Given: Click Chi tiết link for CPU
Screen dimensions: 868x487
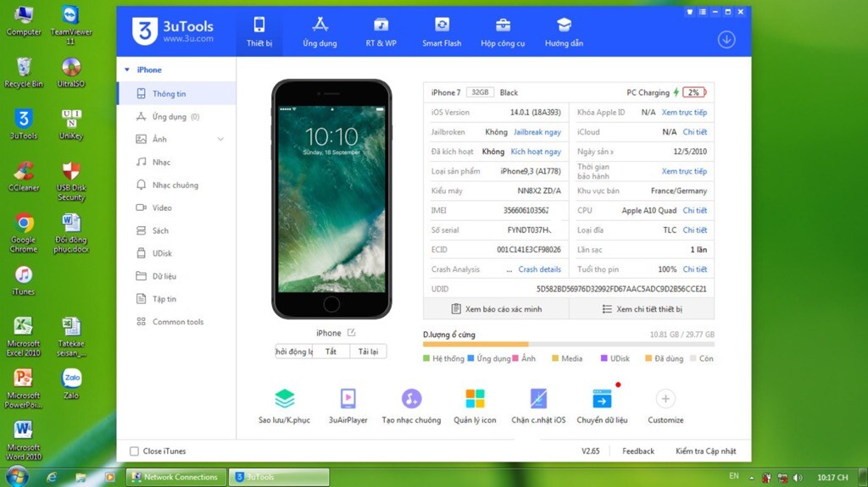Looking at the screenshot, I should (x=695, y=210).
